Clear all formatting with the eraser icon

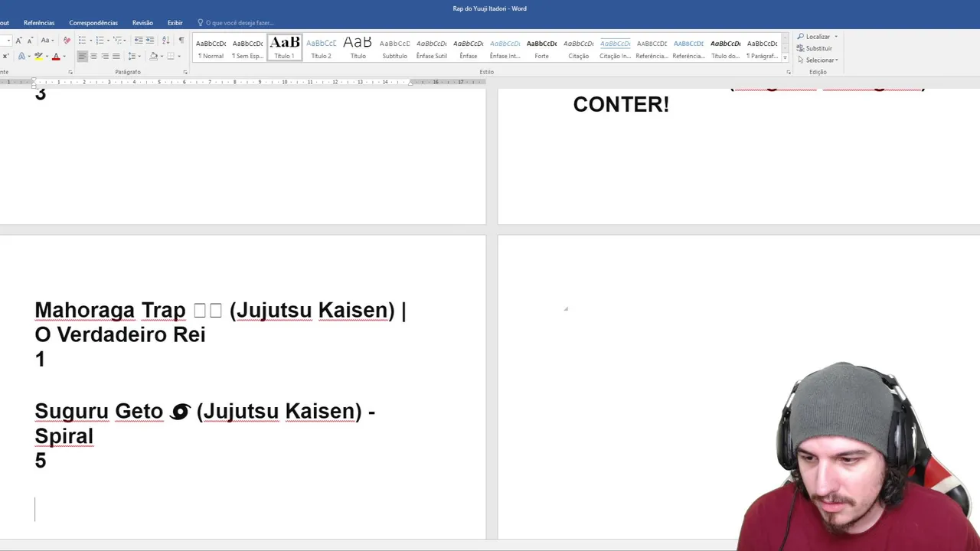pos(67,40)
